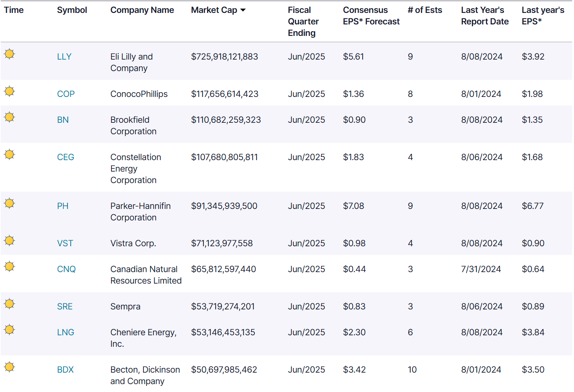This screenshot has width=574, height=392.
Task: Open the VST ticker link
Action: click(x=65, y=243)
